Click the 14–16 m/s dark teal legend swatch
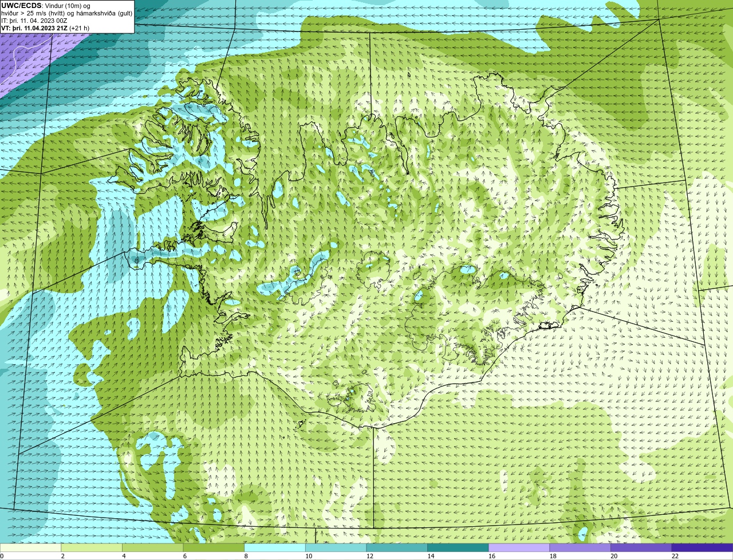The image size is (733, 560). (458, 547)
